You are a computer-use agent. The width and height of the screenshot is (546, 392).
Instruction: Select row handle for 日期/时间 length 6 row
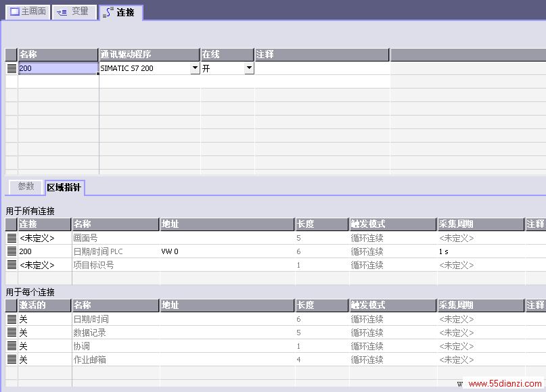[12, 319]
